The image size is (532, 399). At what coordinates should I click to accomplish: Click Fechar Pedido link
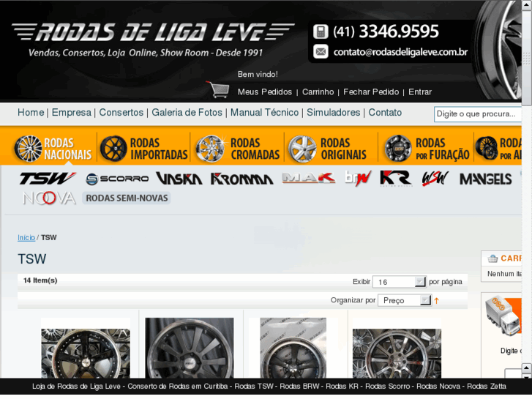[x=371, y=92]
